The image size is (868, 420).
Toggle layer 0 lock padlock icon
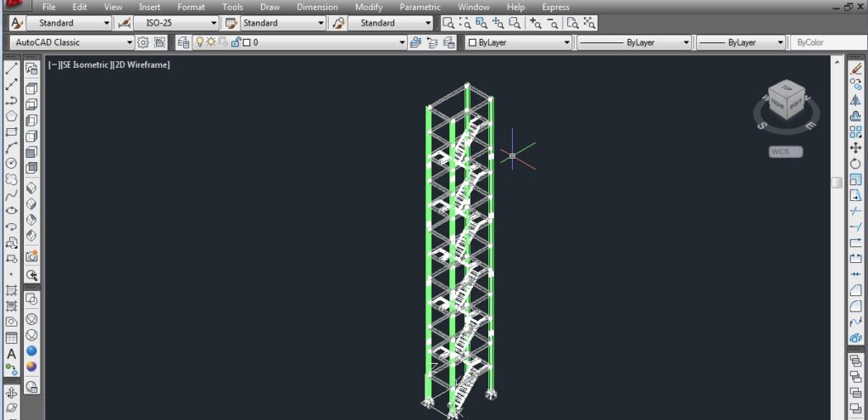pos(236,42)
